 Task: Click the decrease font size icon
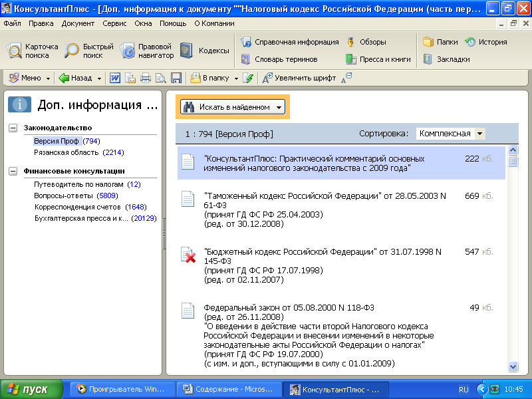click(x=346, y=78)
